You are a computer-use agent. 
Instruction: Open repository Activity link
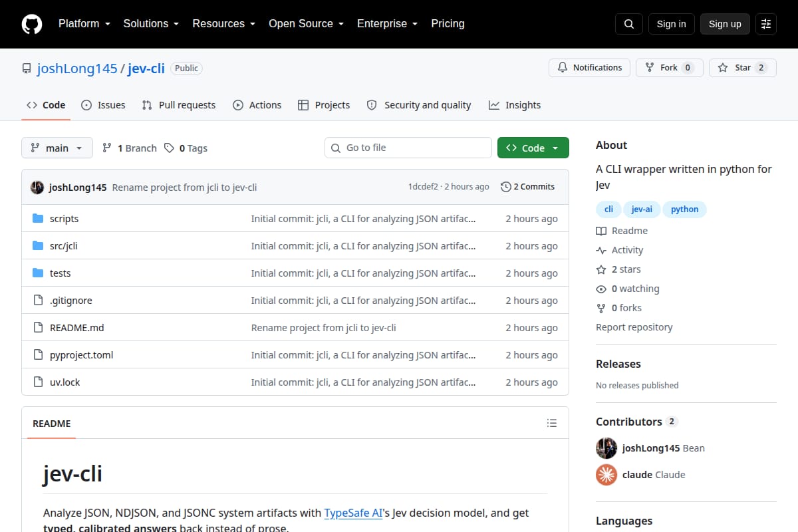coord(620,250)
